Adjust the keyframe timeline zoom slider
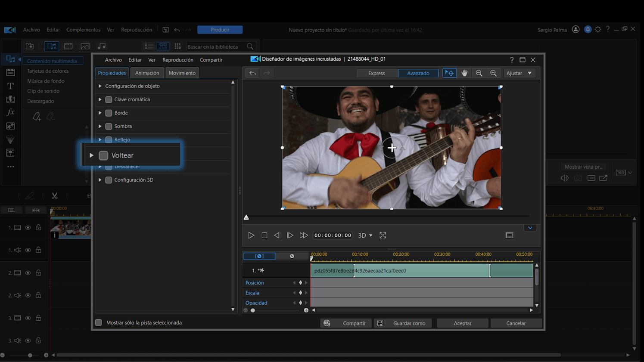Screen dimensions: 644x362 tap(253, 310)
